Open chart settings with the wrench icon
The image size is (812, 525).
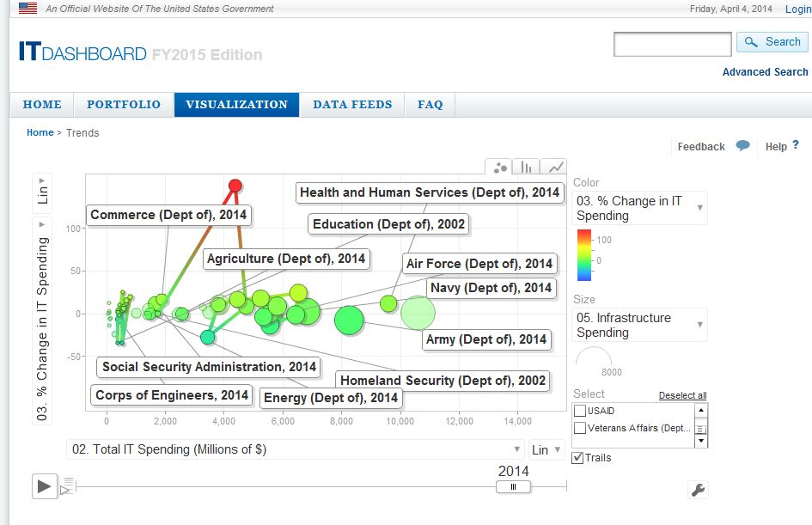pos(699,490)
